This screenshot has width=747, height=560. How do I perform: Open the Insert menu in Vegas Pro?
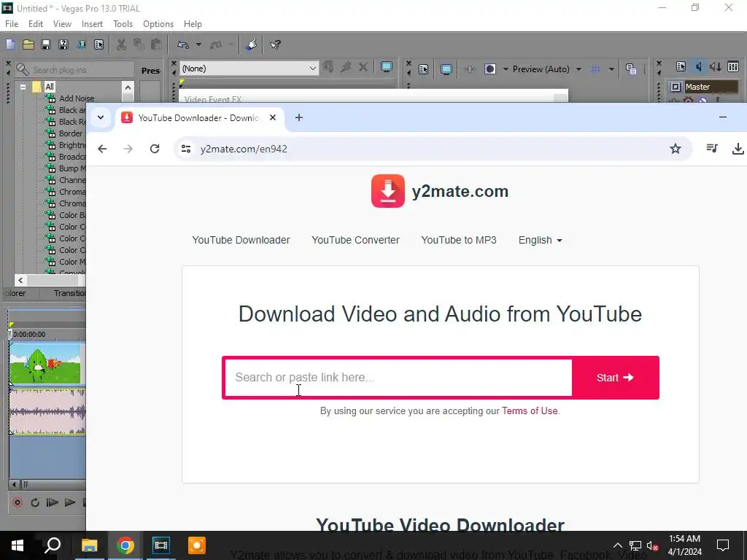(x=92, y=24)
